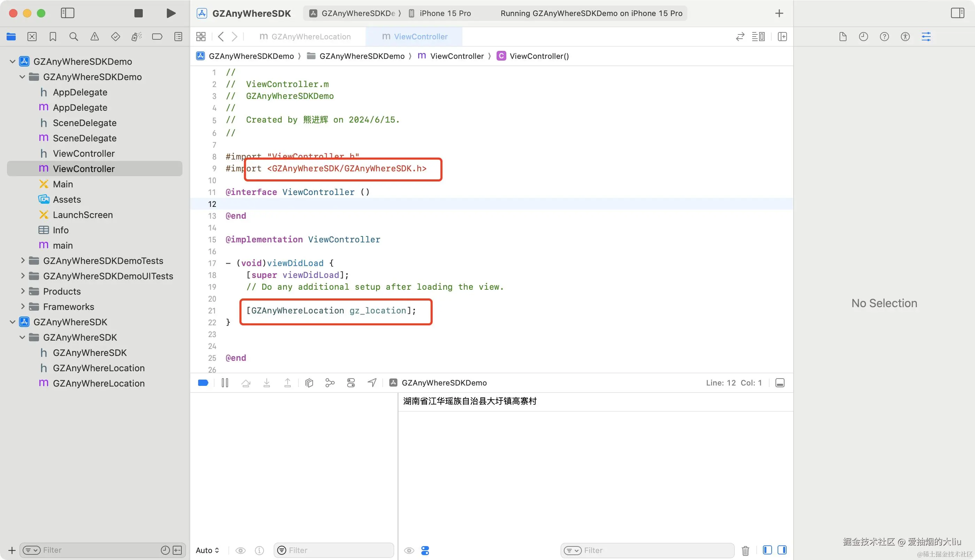Show the Attributes inspector sliders icon
This screenshot has height=560, width=975.
926,37
